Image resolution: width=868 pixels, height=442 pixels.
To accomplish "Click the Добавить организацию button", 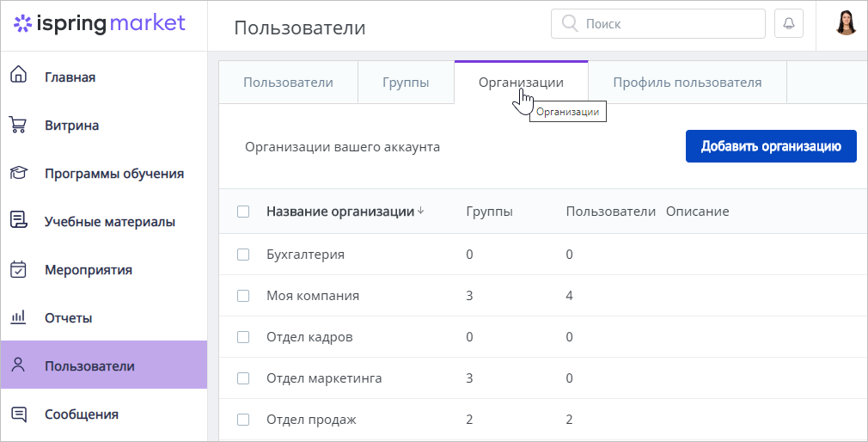I will point(771,146).
